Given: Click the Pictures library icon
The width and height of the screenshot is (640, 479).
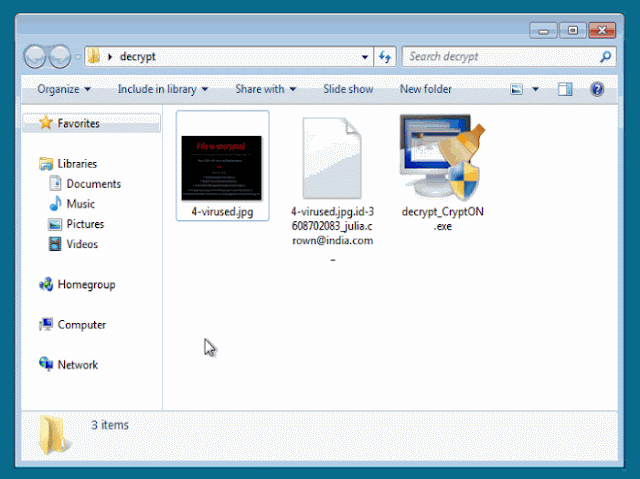Looking at the screenshot, I should pyautogui.click(x=55, y=224).
